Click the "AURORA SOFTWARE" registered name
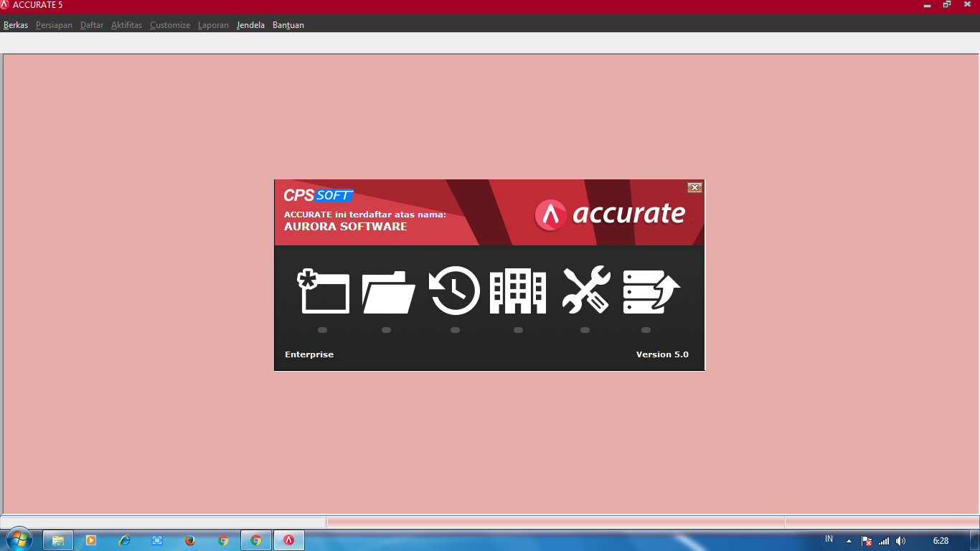The height and width of the screenshot is (551, 980). coord(346,227)
